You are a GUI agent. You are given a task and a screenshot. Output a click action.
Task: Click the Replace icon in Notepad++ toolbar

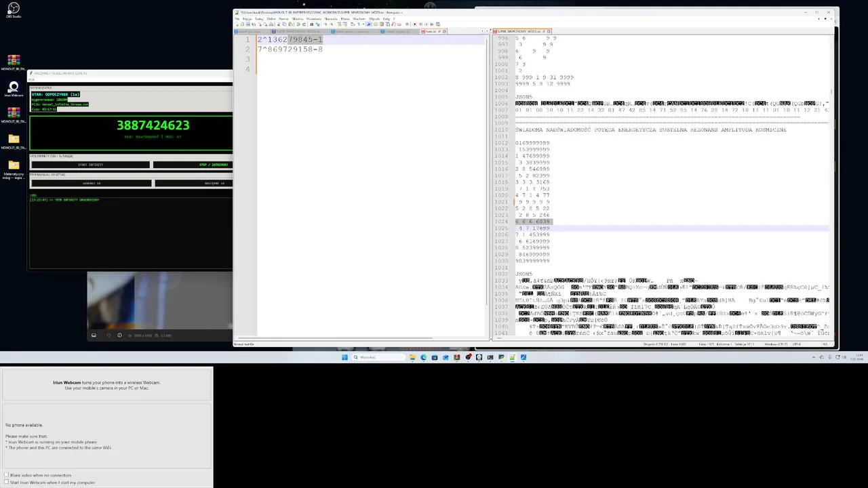pyautogui.click(x=317, y=24)
